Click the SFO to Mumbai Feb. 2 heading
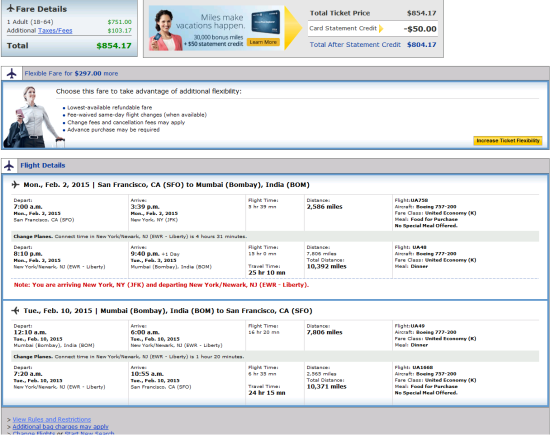 pyautogui.click(x=166, y=185)
